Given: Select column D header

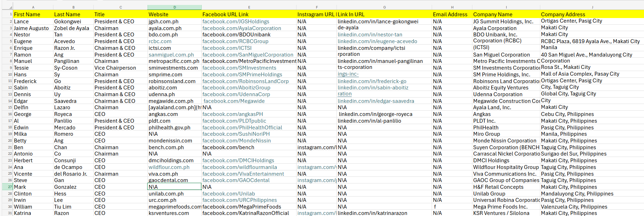Looking at the screenshot, I should [174, 7].
